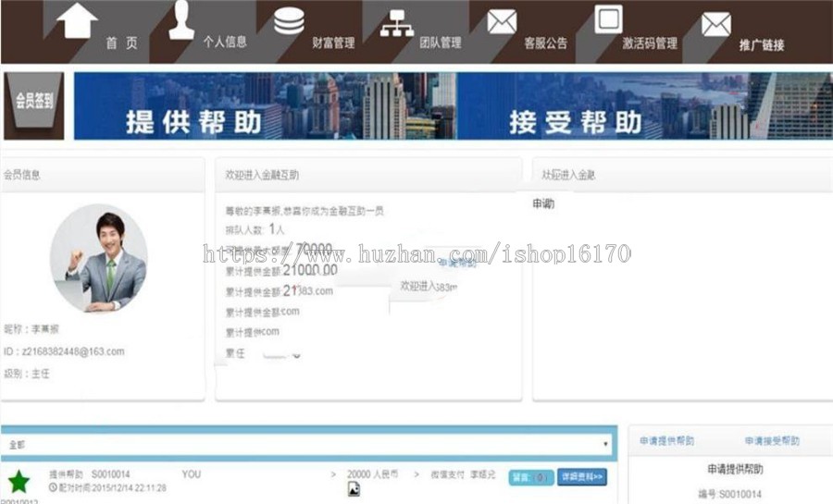The width and height of the screenshot is (833, 504).
Task: Click the 尊敬的 welcome message line
Action: coord(305,211)
